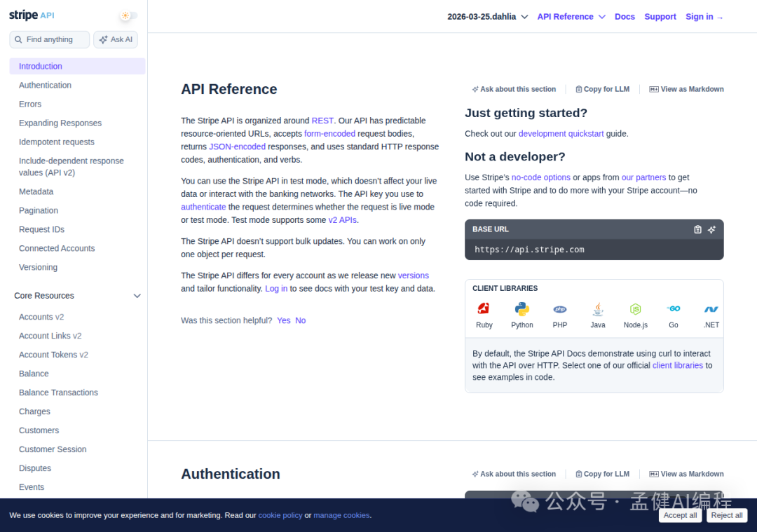Select the Python client library icon
The height and width of the screenshot is (532, 757).
521,310
